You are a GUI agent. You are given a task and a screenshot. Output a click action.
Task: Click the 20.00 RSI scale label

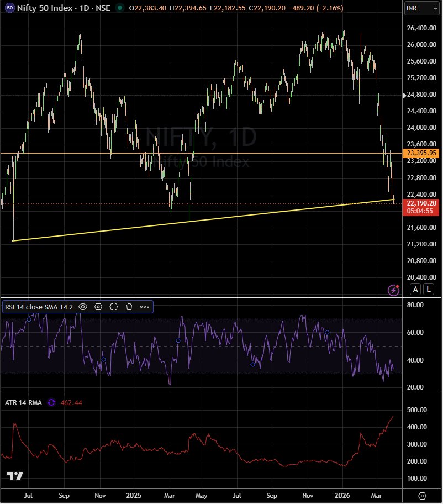(415, 387)
